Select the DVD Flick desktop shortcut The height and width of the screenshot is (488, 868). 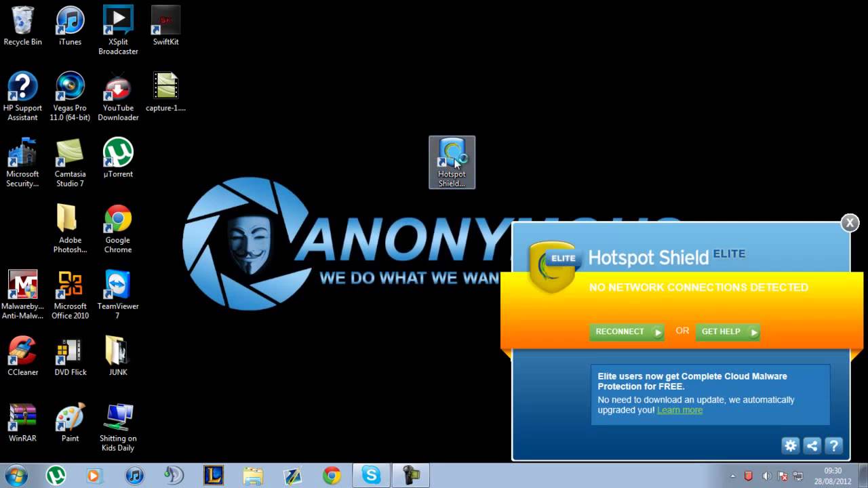coord(70,356)
